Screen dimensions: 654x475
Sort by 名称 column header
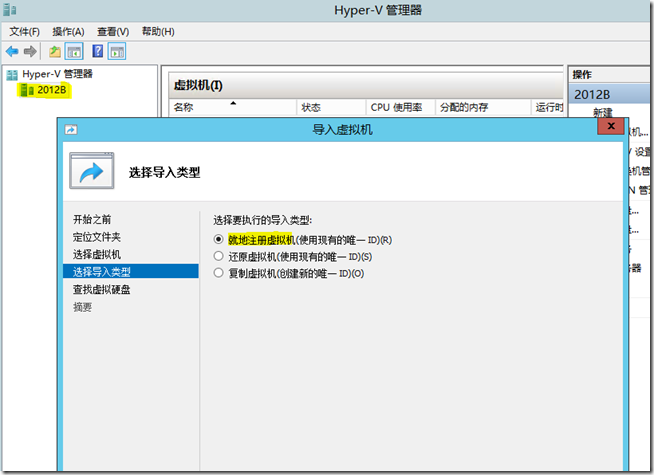232,107
